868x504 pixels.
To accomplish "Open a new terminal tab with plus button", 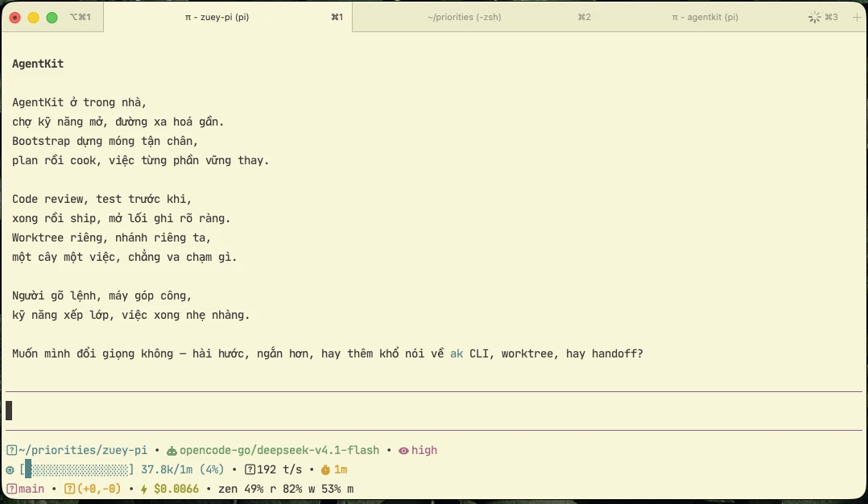I will 857,17.
